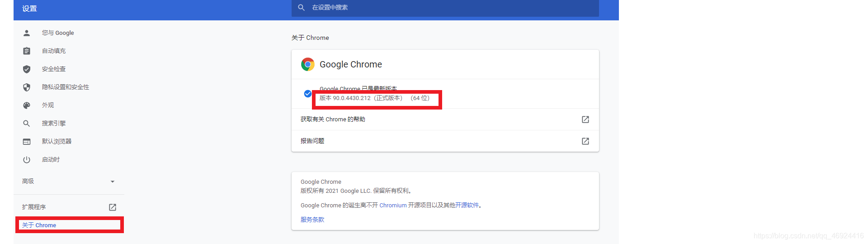Click the 版权所有 2021 Google LLC text

click(356, 191)
